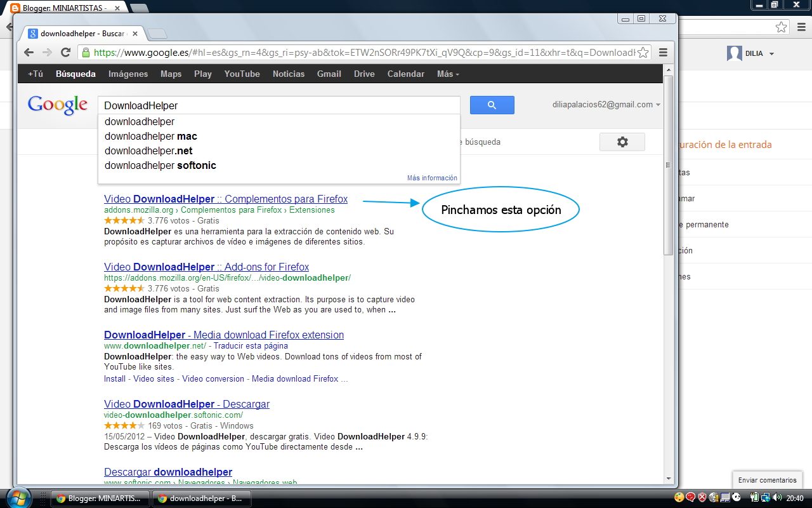Open Drive in the Google bar
Screen dimensions: 812x508
364,74
